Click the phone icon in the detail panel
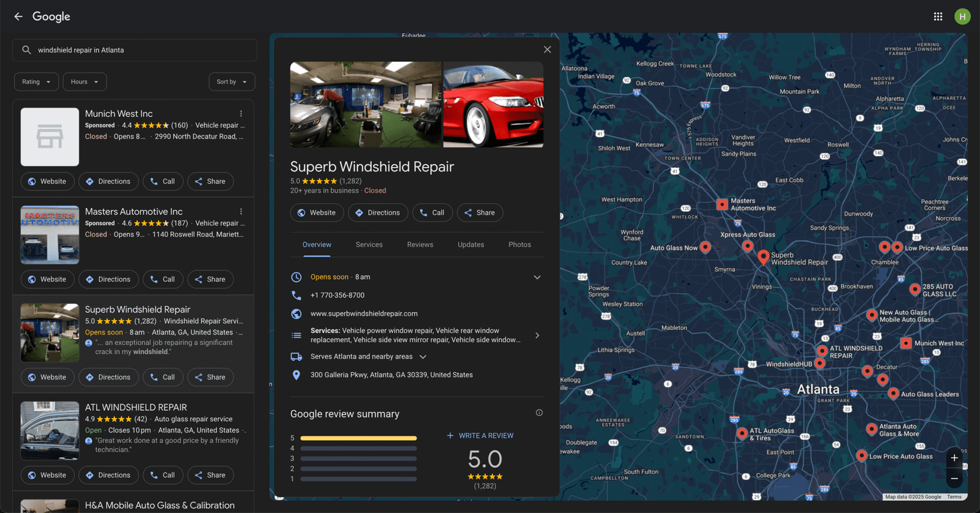 pyautogui.click(x=296, y=295)
